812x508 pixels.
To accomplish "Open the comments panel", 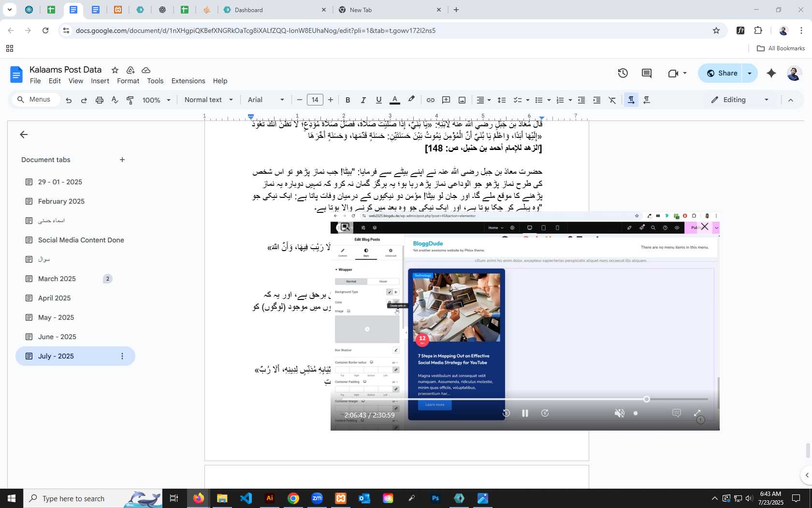I will tap(647, 73).
